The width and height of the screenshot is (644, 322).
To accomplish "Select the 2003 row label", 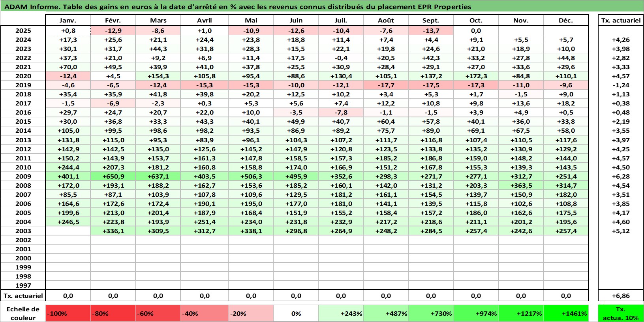I will (x=23, y=231).
